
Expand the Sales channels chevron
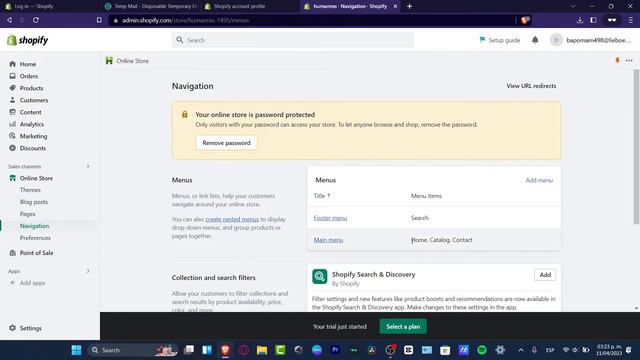click(88, 166)
